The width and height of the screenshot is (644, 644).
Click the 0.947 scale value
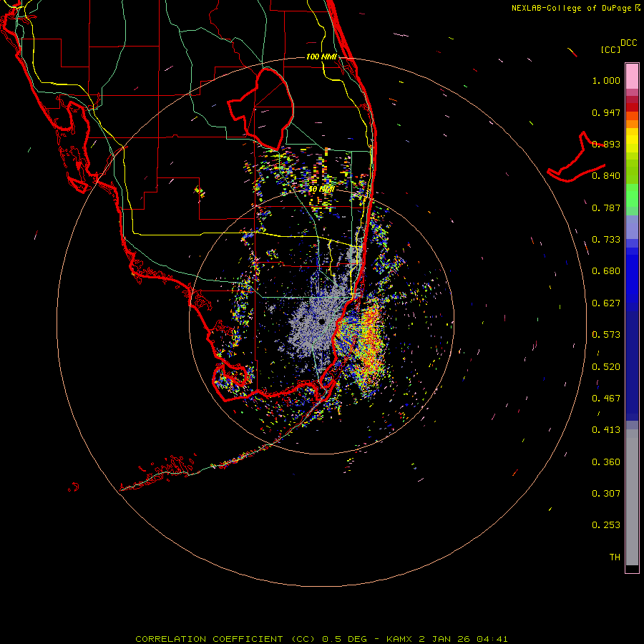tap(606, 112)
